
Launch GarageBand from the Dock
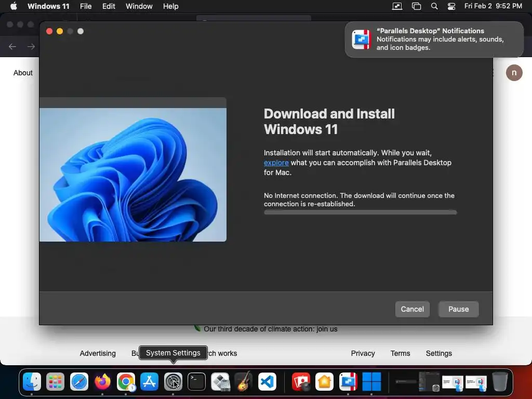243,381
